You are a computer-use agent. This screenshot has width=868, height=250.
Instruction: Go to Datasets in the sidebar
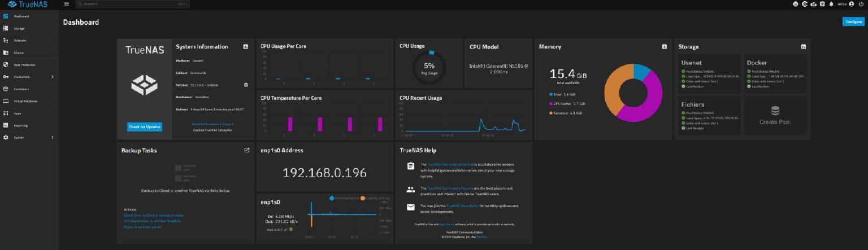[20, 41]
